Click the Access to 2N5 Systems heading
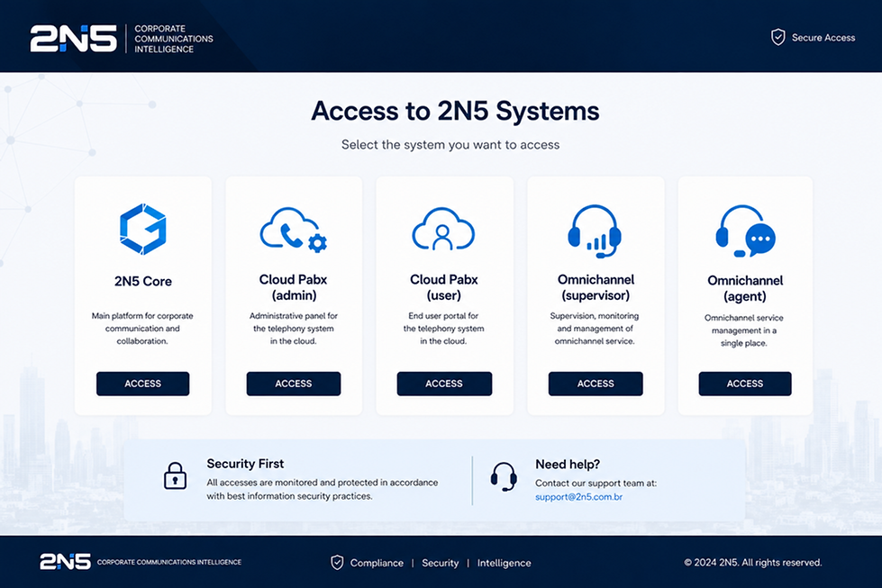 tap(456, 111)
